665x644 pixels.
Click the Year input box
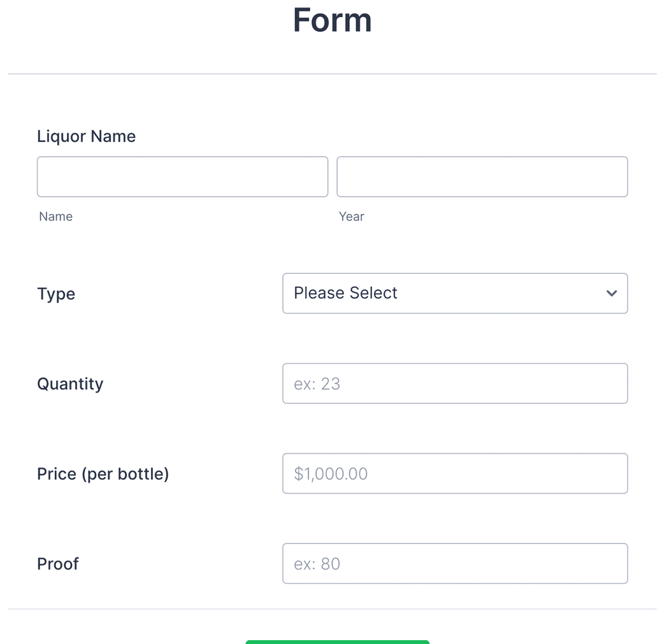[x=482, y=176]
